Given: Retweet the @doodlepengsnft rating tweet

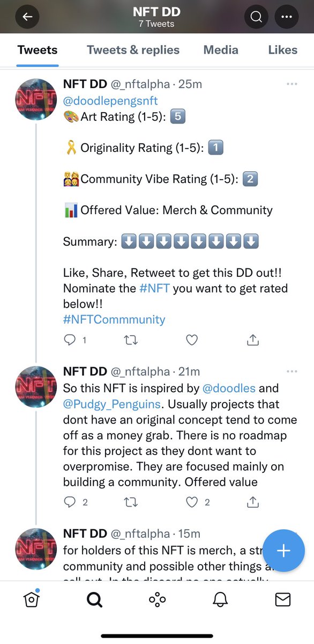Looking at the screenshot, I should coord(131,340).
